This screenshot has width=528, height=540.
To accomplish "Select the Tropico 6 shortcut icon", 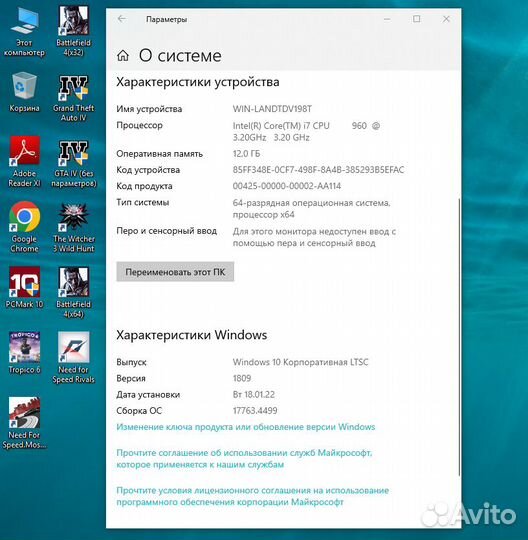I will tap(24, 353).
